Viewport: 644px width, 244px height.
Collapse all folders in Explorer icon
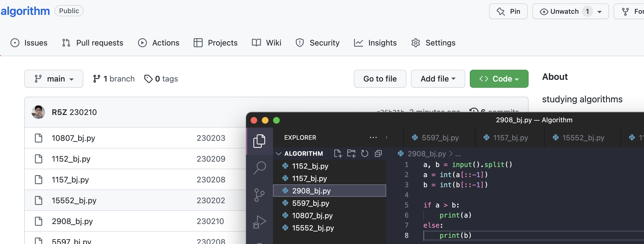pyautogui.click(x=378, y=153)
